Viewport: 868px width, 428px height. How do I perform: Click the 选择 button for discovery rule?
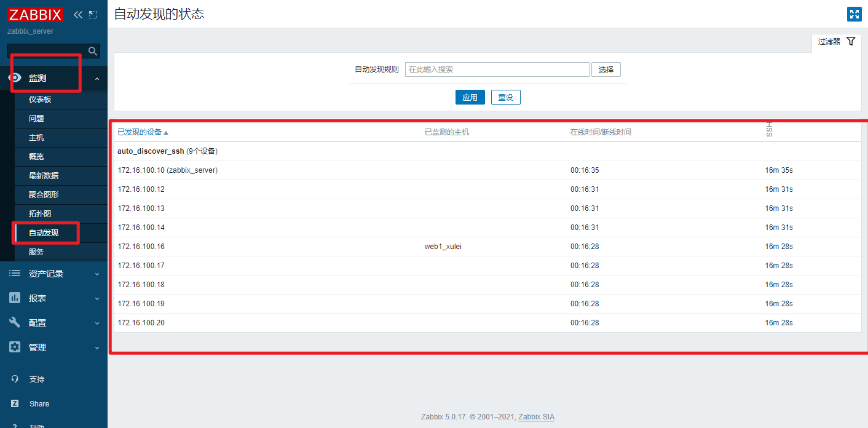click(x=606, y=69)
